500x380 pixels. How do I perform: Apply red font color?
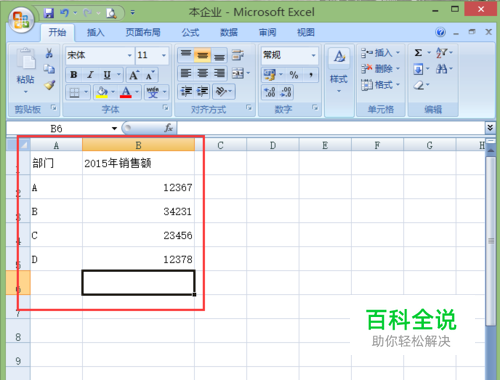126,92
